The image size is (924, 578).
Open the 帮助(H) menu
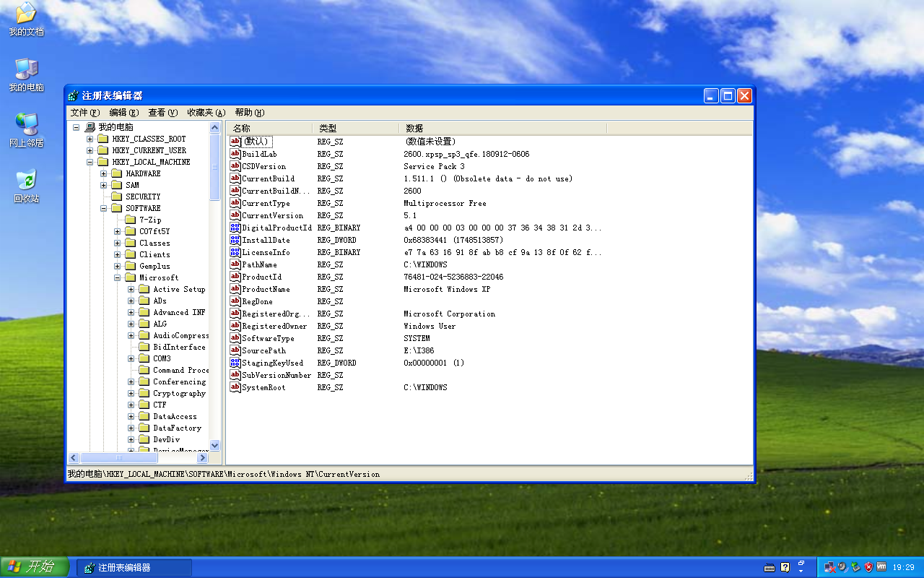[250, 113]
